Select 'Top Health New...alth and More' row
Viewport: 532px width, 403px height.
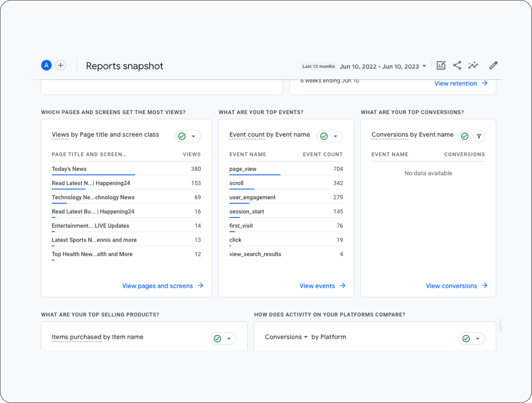[x=126, y=254]
